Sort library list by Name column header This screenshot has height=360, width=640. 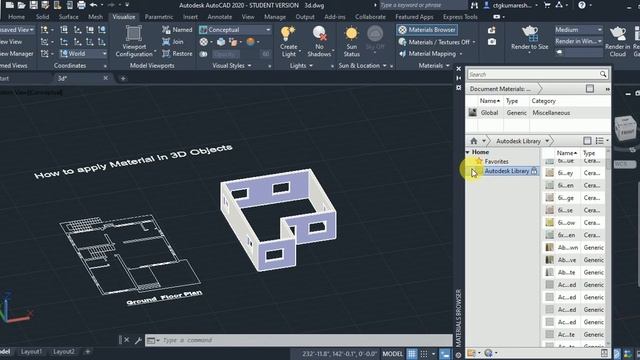567,153
